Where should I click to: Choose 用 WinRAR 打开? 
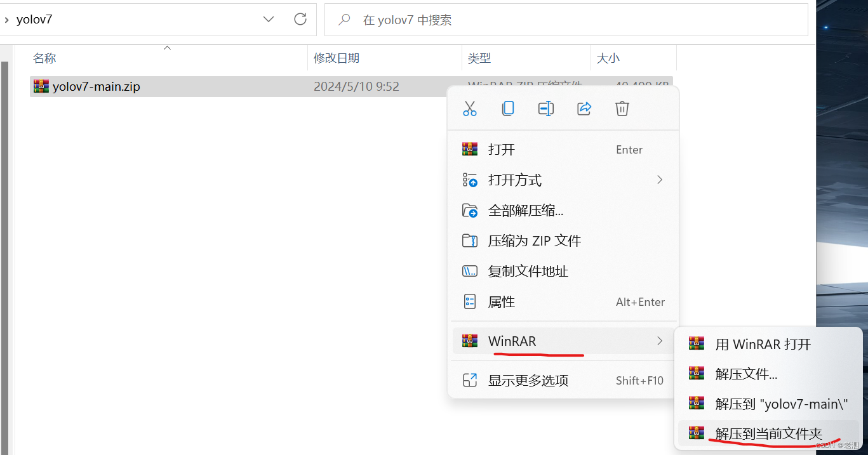(x=768, y=345)
